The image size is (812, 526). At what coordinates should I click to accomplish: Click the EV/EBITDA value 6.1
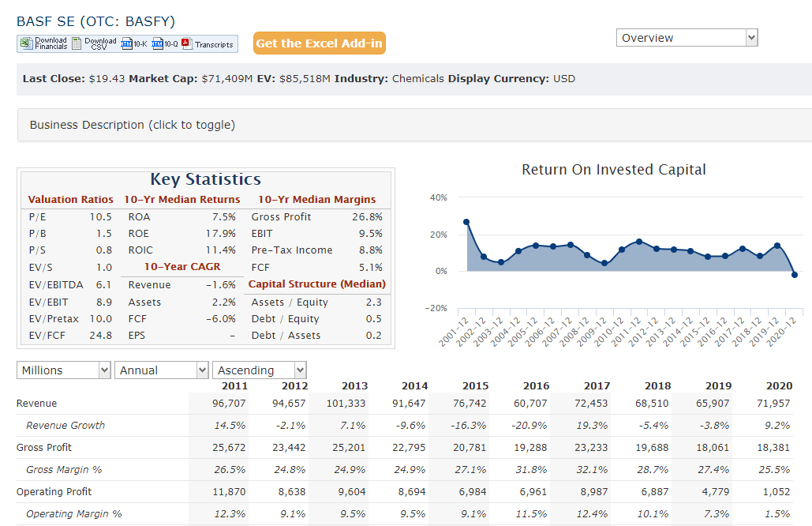click(x=103, y=284)
